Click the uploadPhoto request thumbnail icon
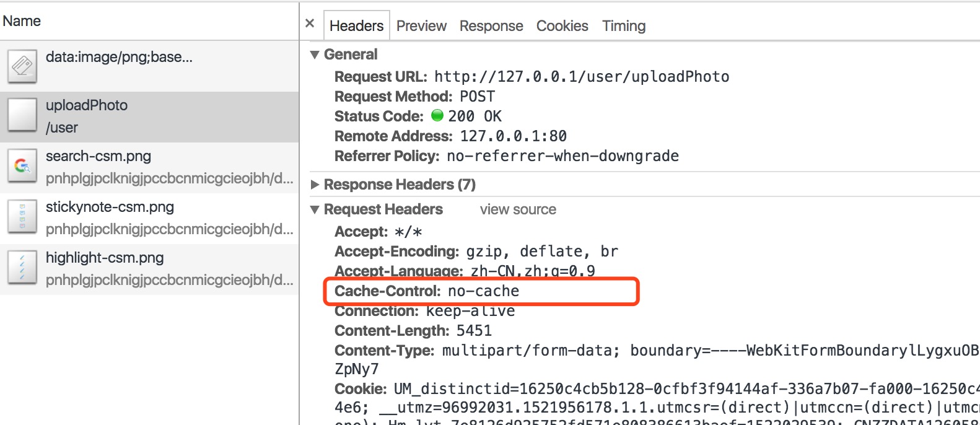Screen dimensions: 980x425 (22, 116)
